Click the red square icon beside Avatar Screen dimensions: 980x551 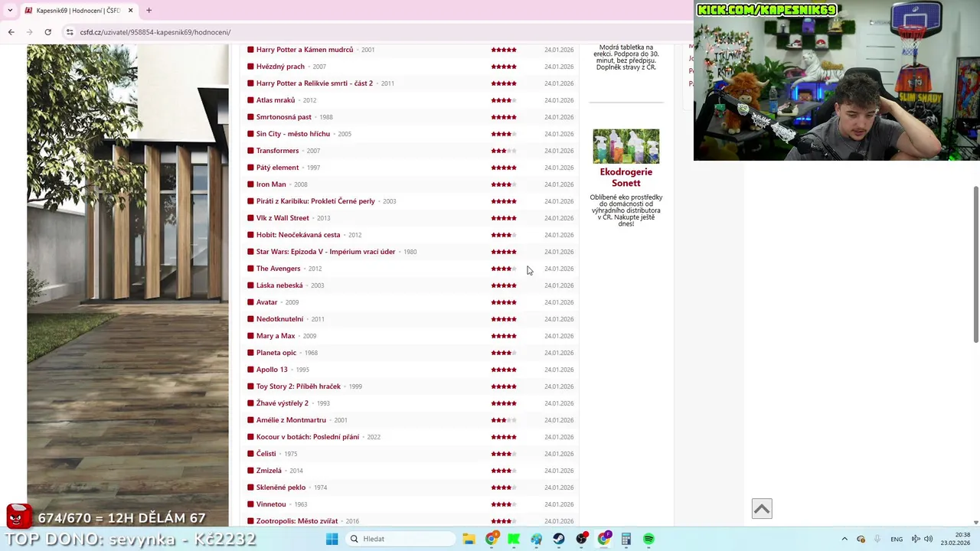pyautogui.click(x=250, y=302)
